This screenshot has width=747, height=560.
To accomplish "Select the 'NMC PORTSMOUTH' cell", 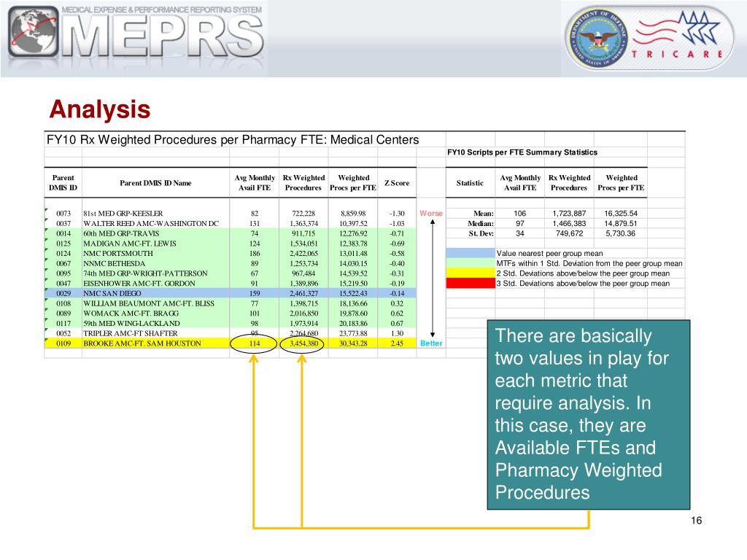I will 118,253.
